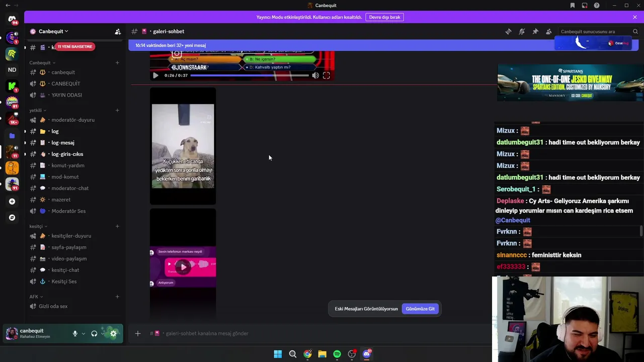Screen dimensions: 644x362
Task: Add a server with plus icon
Action: [12, 202]
